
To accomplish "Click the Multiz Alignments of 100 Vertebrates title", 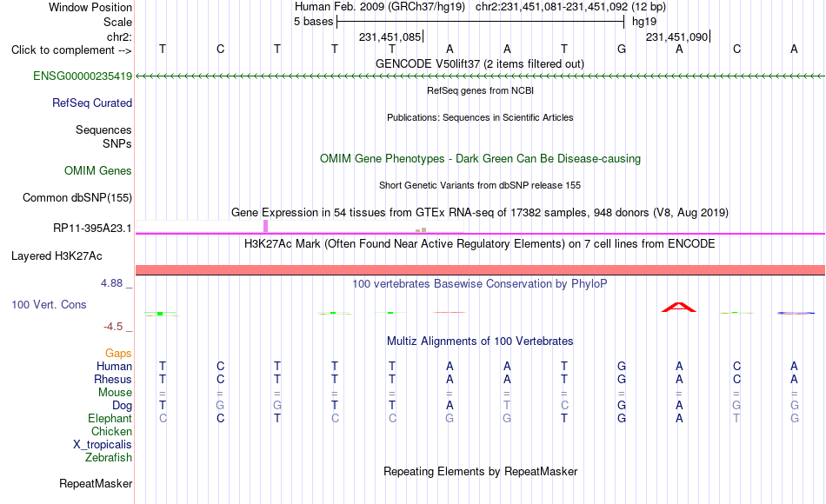I will coord(480,342).
